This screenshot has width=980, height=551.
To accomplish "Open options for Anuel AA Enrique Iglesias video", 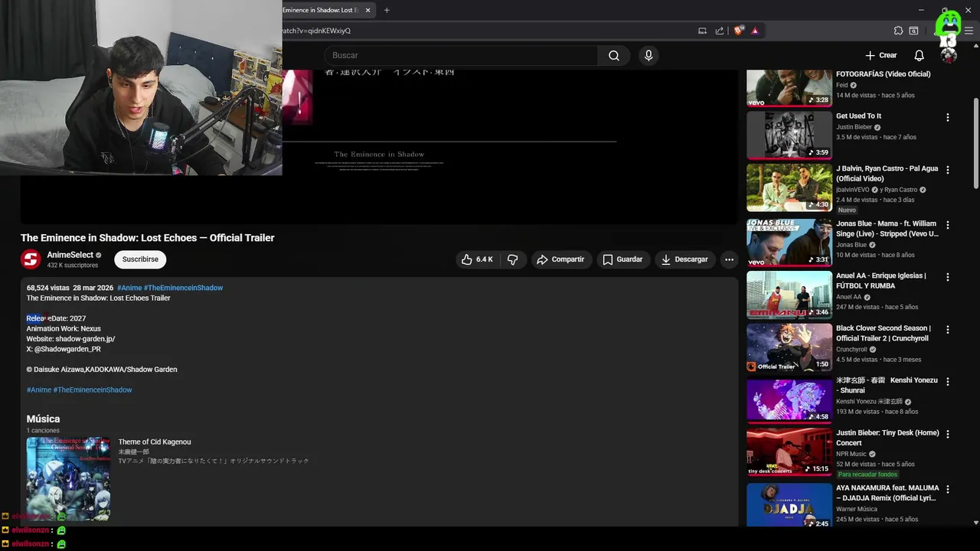I will pos(947,277).
